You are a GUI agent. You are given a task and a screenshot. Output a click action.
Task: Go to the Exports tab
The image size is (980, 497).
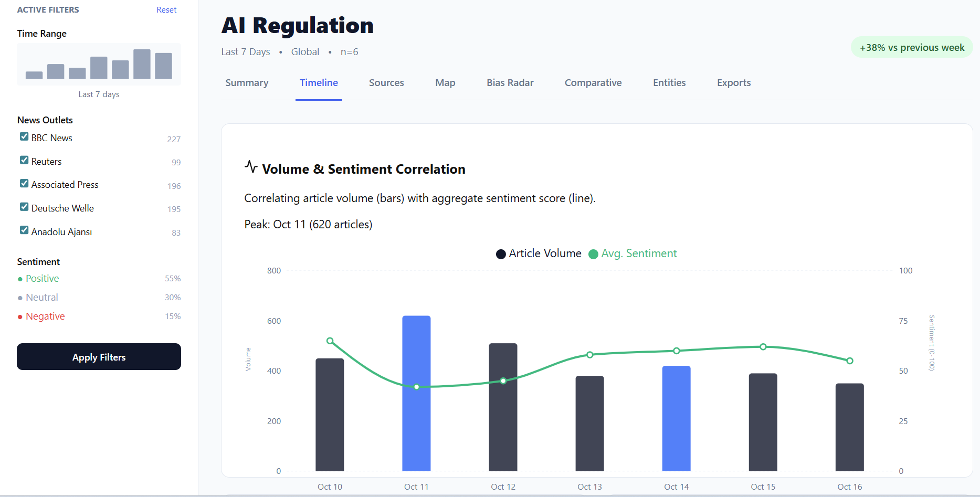point(733,83)
